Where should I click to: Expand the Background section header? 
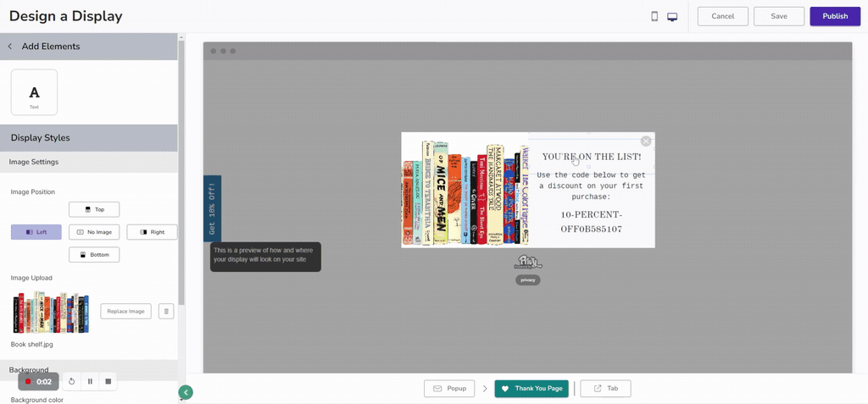tap(88, 369)
